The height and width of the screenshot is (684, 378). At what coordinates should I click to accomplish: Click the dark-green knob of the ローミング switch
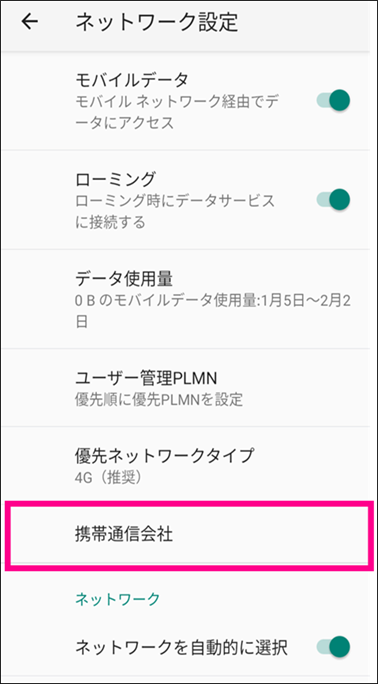[x=340, y=199]
